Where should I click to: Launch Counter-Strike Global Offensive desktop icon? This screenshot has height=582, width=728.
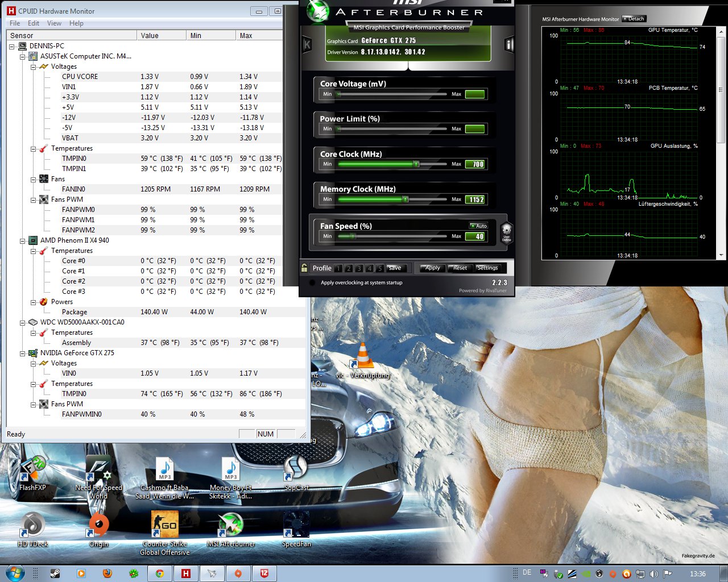165,533
